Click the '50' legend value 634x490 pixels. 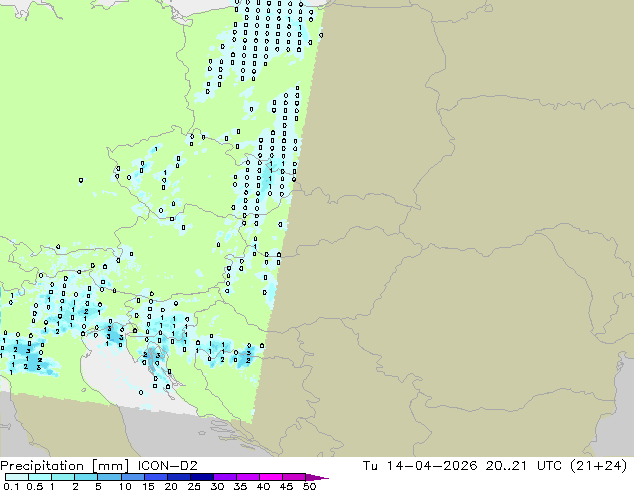click(309, 486)
